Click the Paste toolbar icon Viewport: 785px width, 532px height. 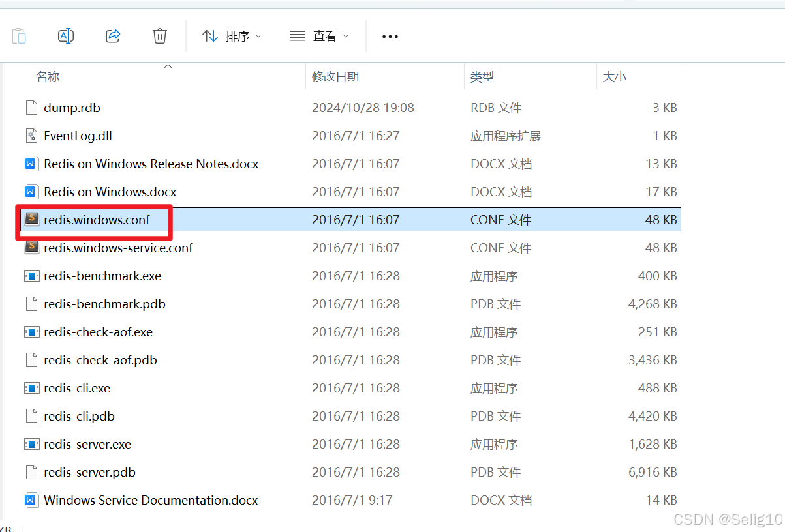point(19,37)
